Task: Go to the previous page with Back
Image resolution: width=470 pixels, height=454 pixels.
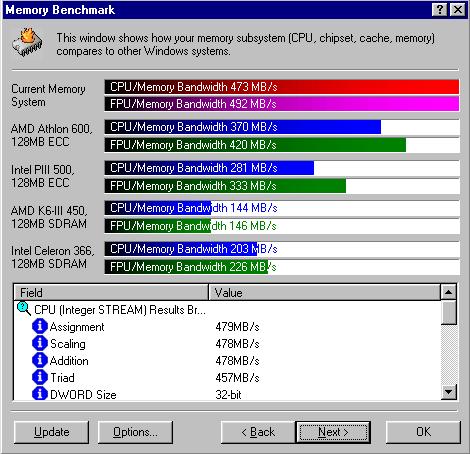Action: [258, 432]
